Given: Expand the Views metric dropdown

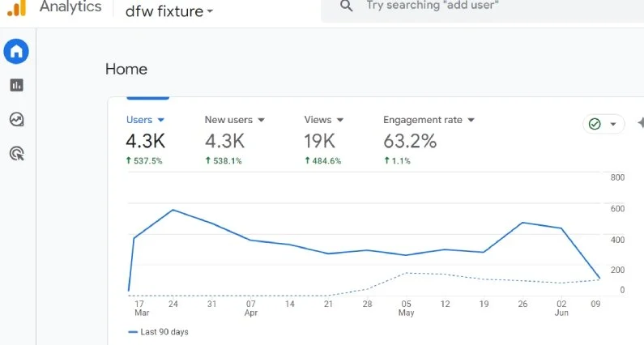Looking at the screenshot, I should tap(340, 120).
